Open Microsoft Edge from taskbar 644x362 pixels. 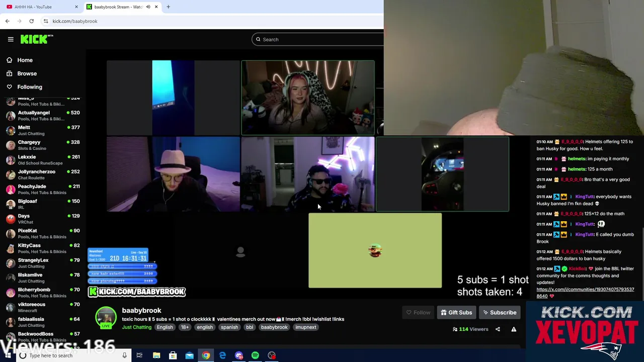(x=222, y=355)
